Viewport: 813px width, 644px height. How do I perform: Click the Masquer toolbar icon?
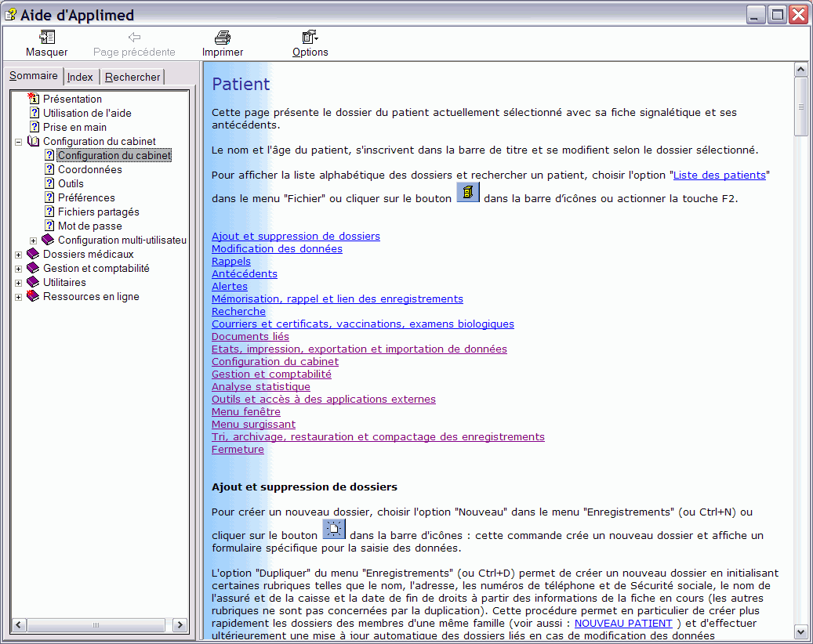pyautogui.click(x=47, y=37)
